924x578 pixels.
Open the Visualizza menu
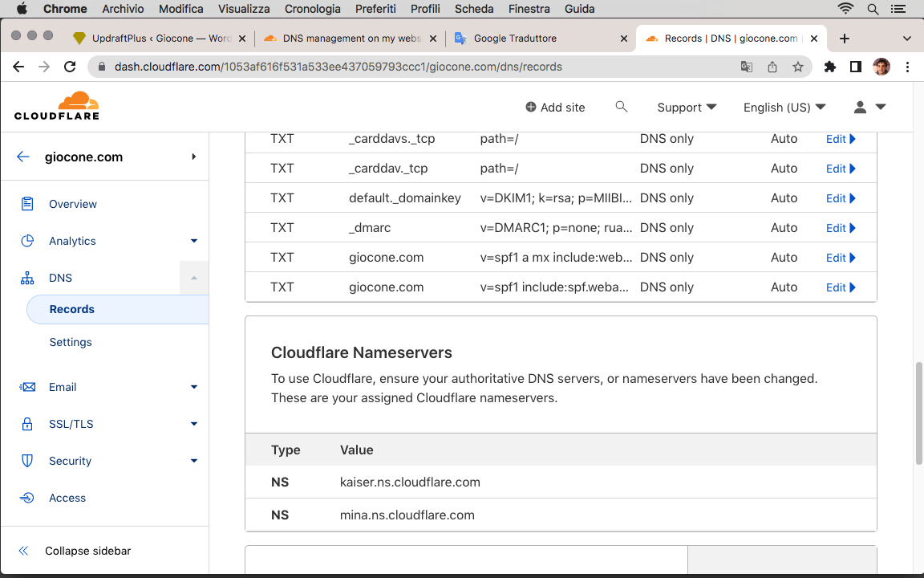[x=244, y=9]
